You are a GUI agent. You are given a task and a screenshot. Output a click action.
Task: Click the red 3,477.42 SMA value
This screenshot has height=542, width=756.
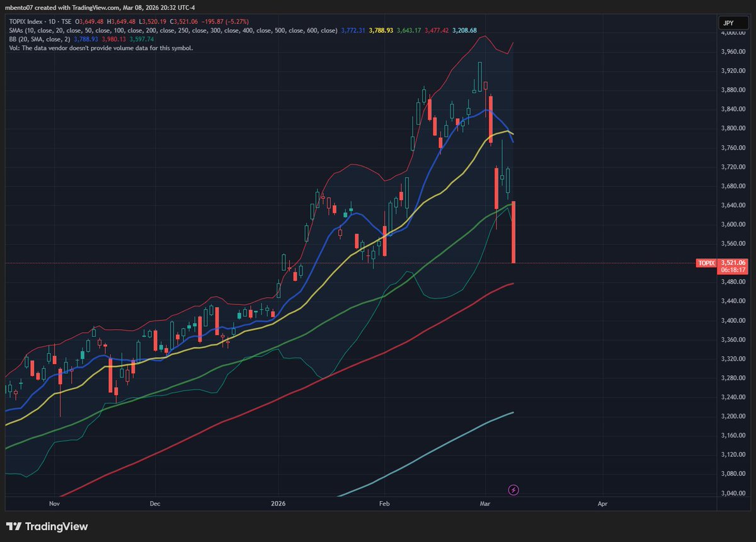coord(436,30)
